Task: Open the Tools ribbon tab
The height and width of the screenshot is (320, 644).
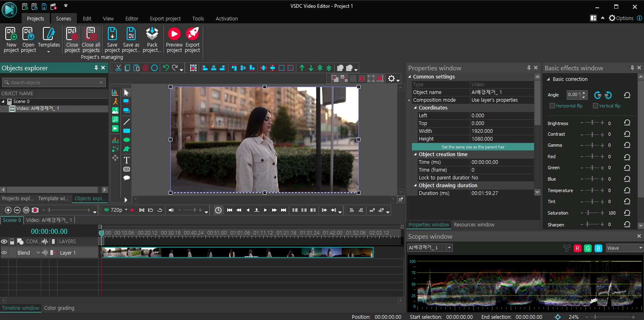Action: (198, 18)
